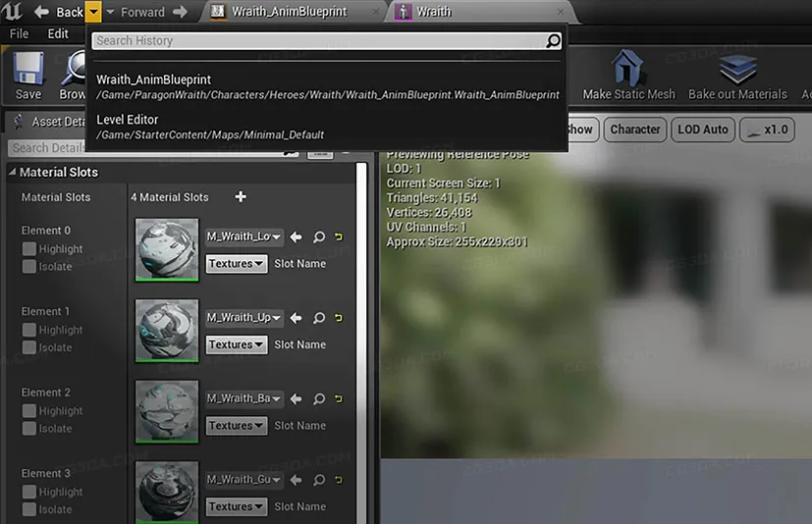
Task: Reset Element 0 material to default
Action: [339, 236]
